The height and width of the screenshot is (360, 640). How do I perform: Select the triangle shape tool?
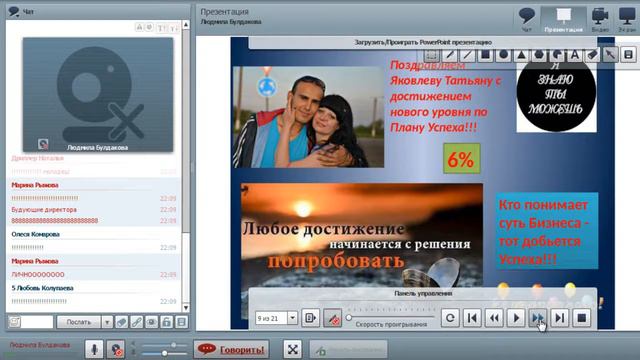point(522,55)
